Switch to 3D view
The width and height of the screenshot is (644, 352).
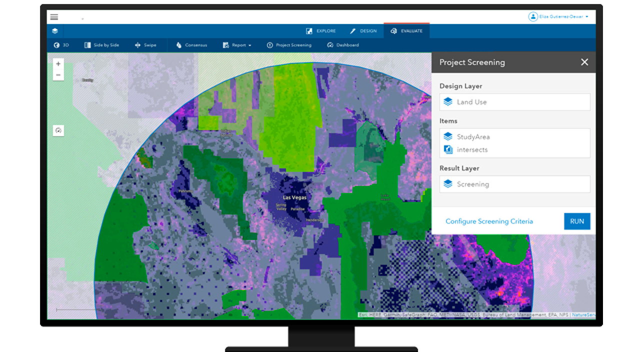pos(61,45)
